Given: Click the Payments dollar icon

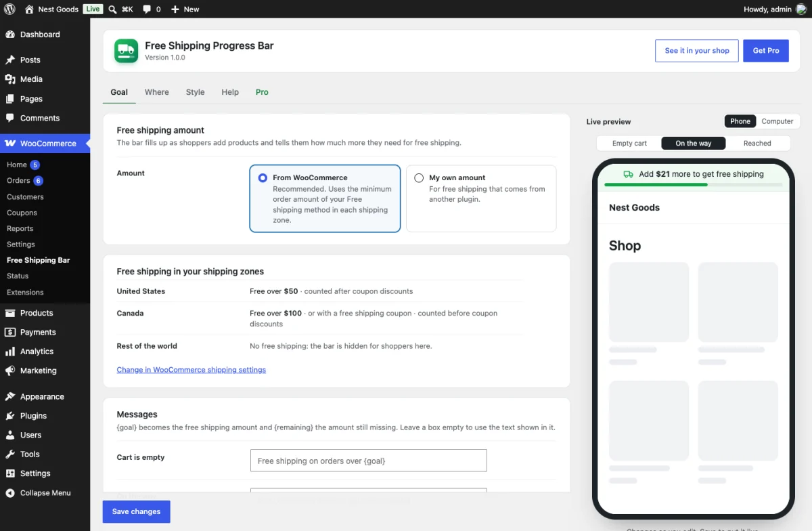Looking at the screenshot, I should pos(10,333).
